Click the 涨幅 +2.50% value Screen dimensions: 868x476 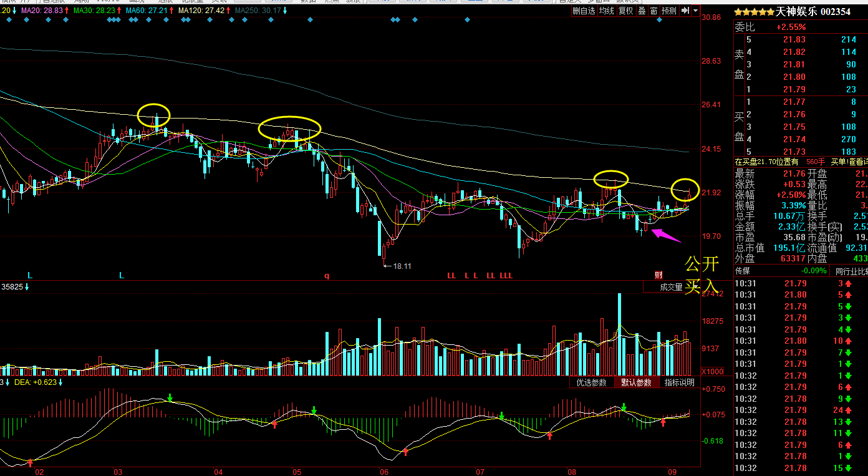[791, 195]
